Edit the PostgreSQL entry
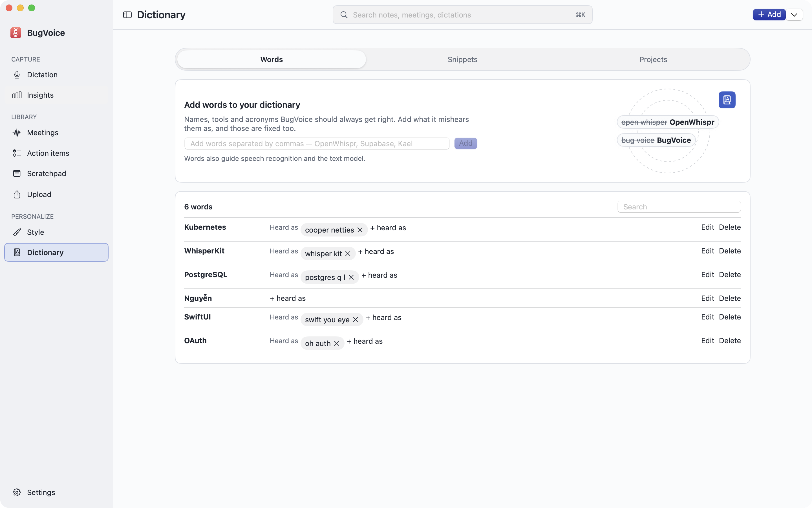 click(707, 275)
